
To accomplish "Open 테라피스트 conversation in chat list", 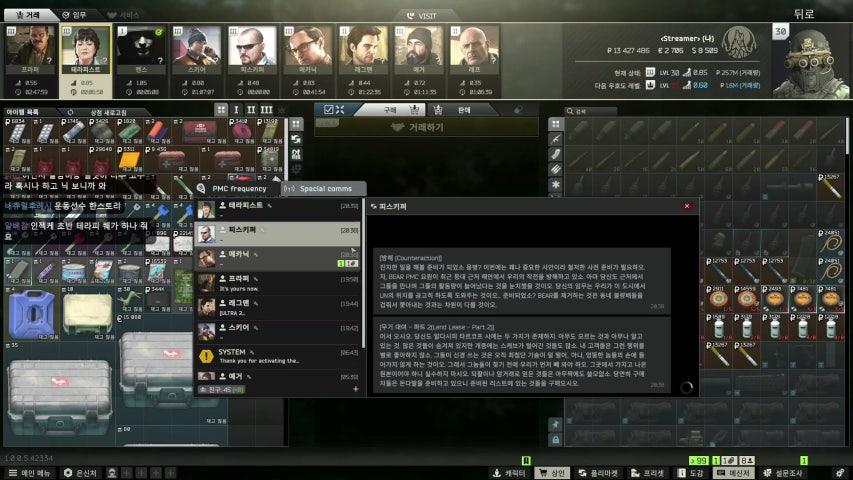I will (279, 209).
